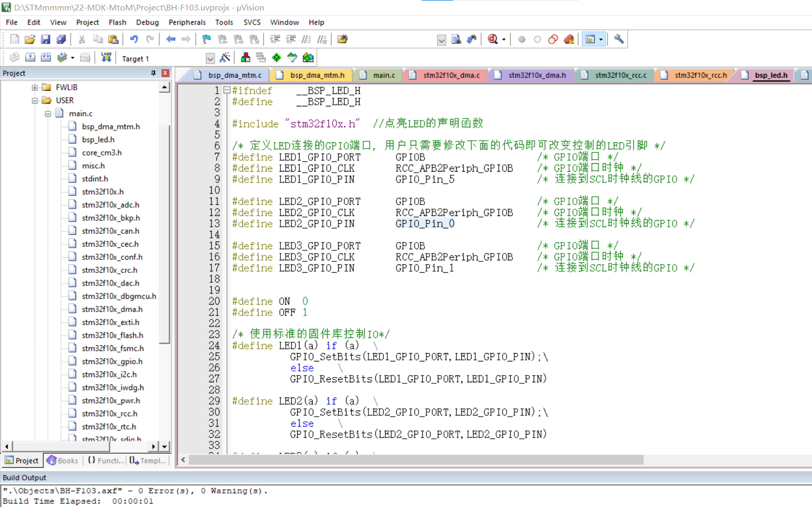Open Manage Project Items colored blocks icon
Viewport: 812px width, 507px height.
(245, 57)
